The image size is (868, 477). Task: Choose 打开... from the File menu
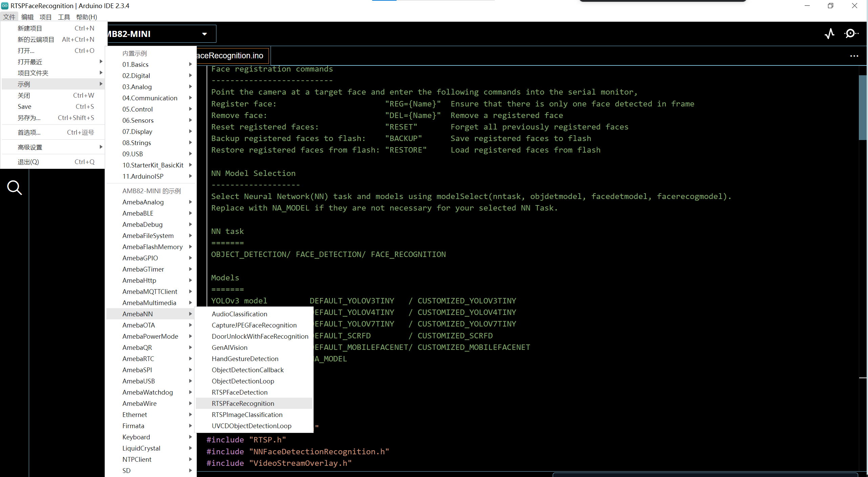53,51
